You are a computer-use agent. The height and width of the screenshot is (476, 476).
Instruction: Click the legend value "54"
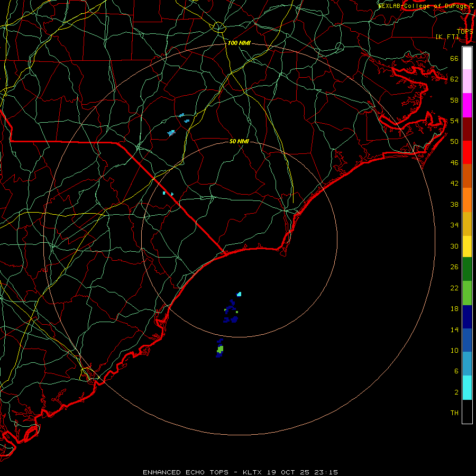[x=454, y=121]
